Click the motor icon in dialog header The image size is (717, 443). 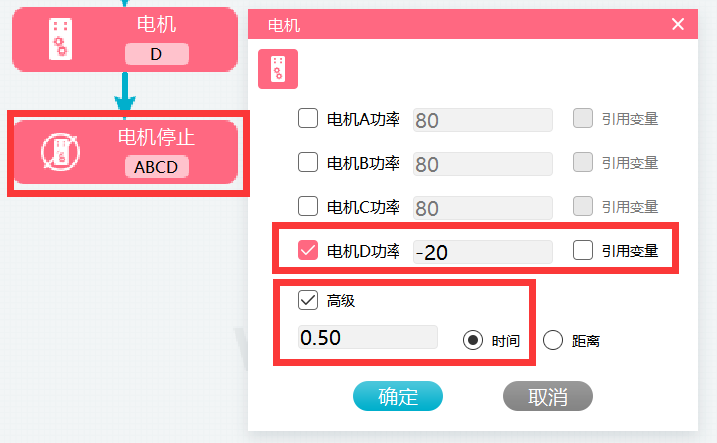(278, 69)
